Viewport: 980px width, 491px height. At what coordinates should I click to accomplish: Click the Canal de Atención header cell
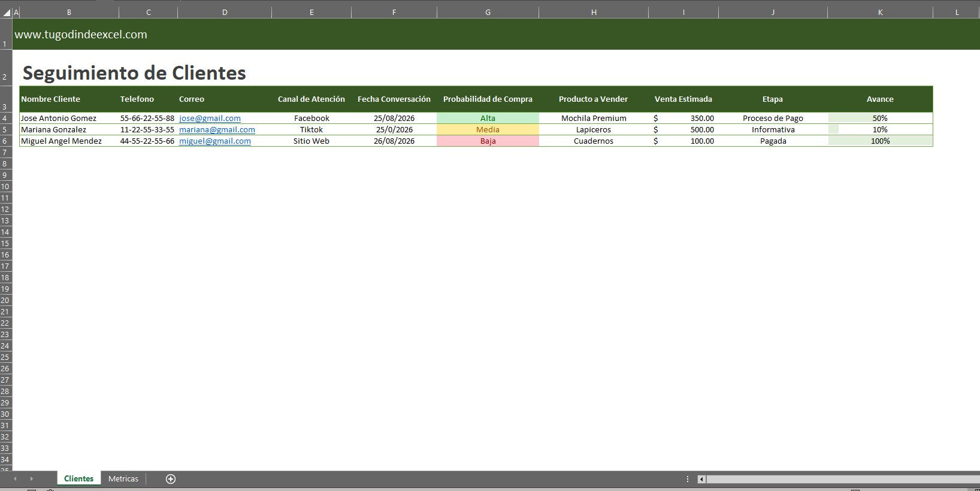[x=311, y=99]
